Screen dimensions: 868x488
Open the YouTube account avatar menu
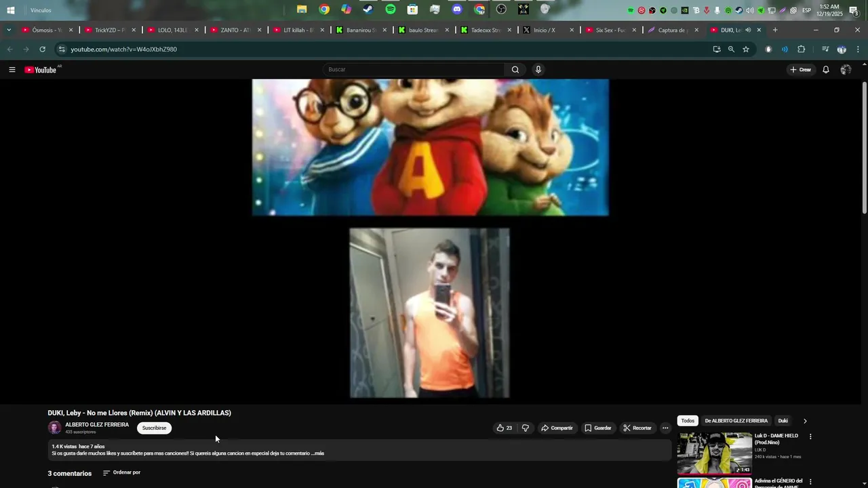(x=846, y=70)
